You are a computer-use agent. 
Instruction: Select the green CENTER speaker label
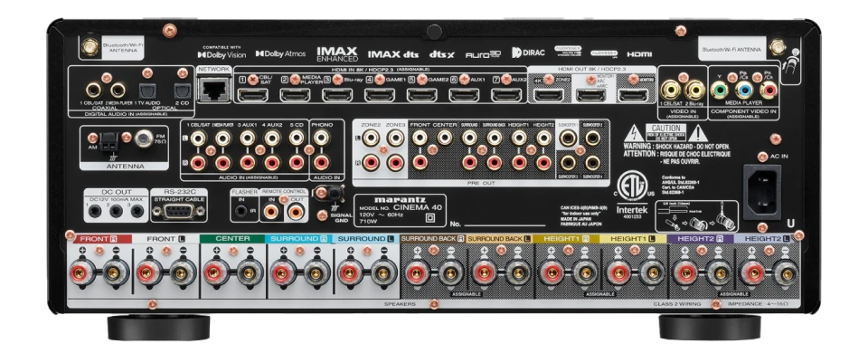click(232, 239)
